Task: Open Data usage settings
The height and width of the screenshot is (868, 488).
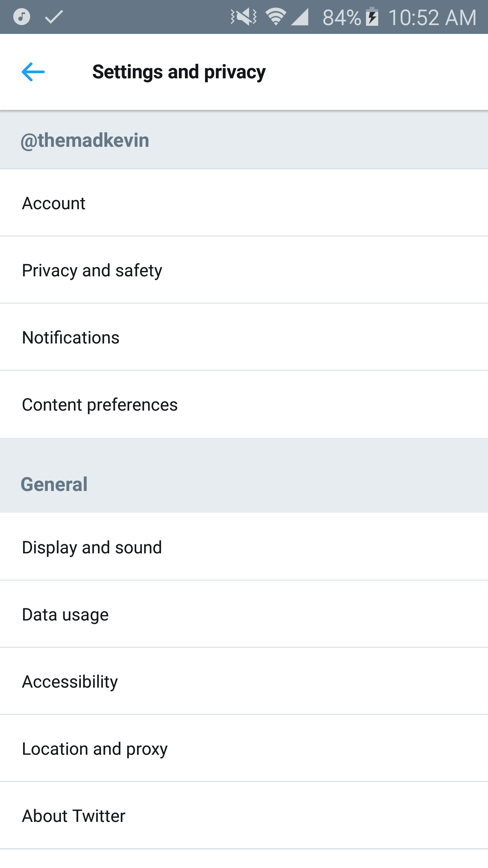Action: (x=244, y=614)
